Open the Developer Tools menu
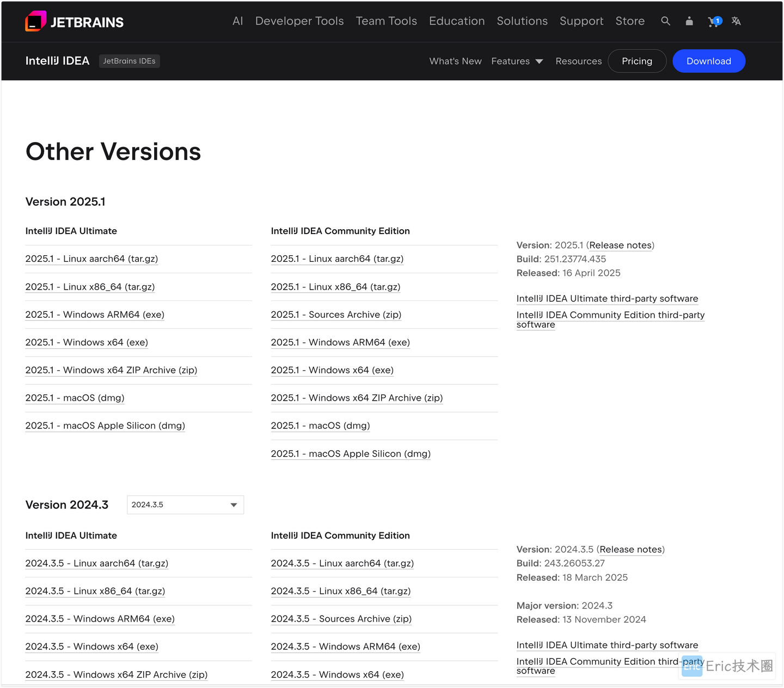784x688 pixels. [x=299, y=21]
